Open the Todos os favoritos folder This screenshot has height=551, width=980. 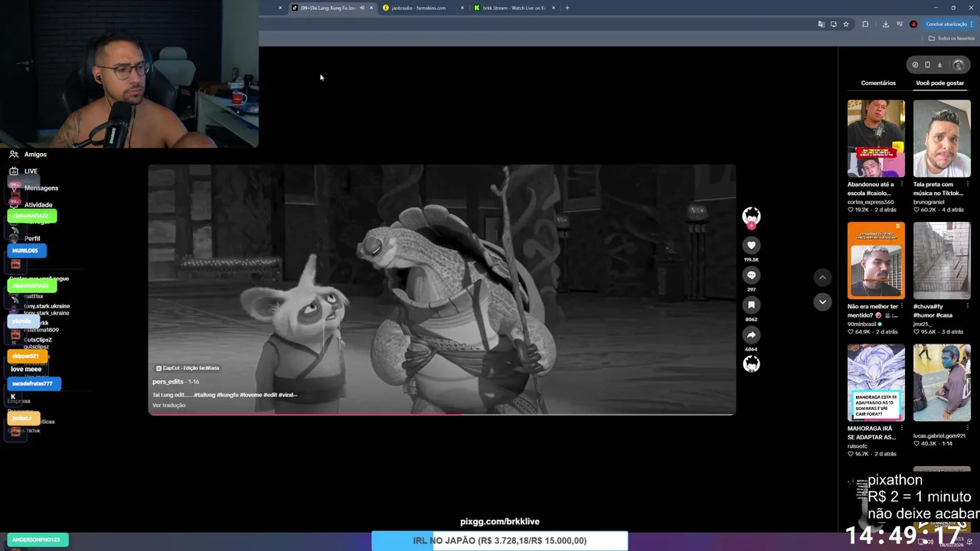952,38
